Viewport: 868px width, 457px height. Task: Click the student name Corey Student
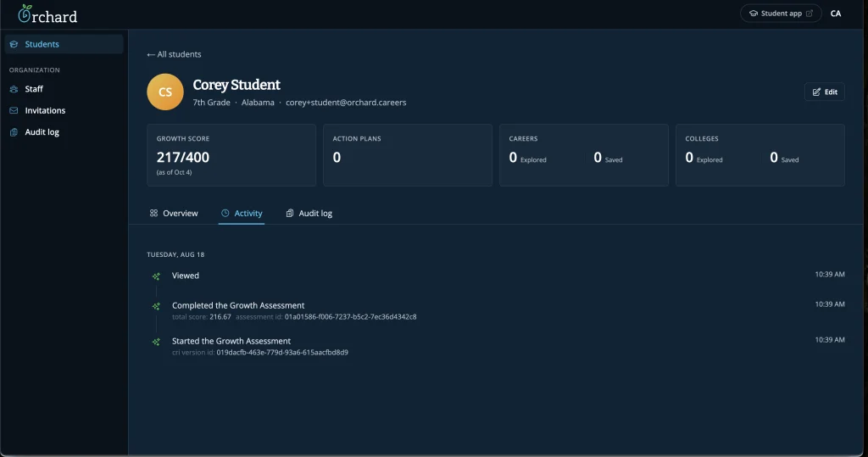click(x=236, y=85)
